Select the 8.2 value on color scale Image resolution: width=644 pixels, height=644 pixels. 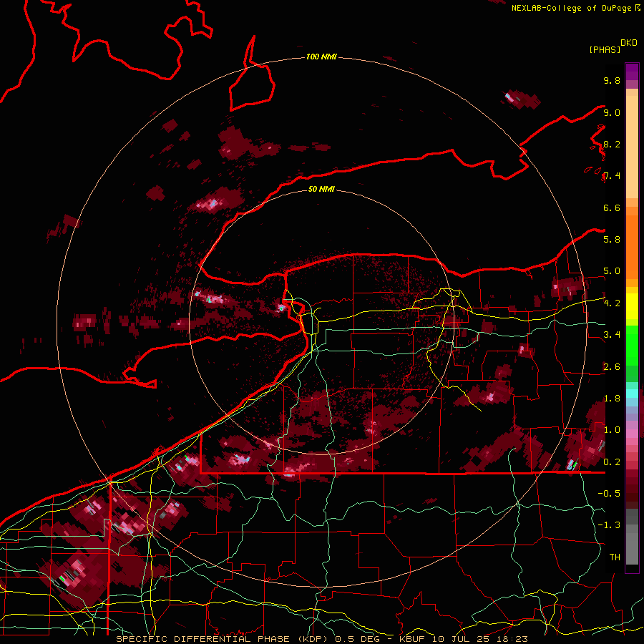coord(612,144)
